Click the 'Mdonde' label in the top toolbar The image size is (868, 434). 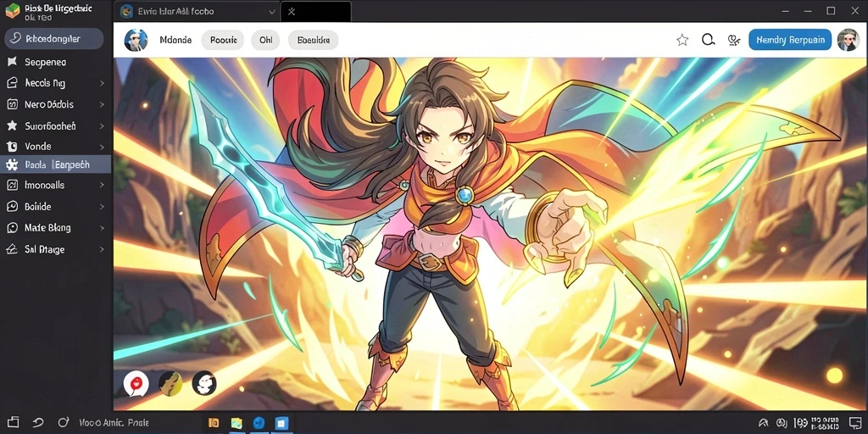coord(175,40)
